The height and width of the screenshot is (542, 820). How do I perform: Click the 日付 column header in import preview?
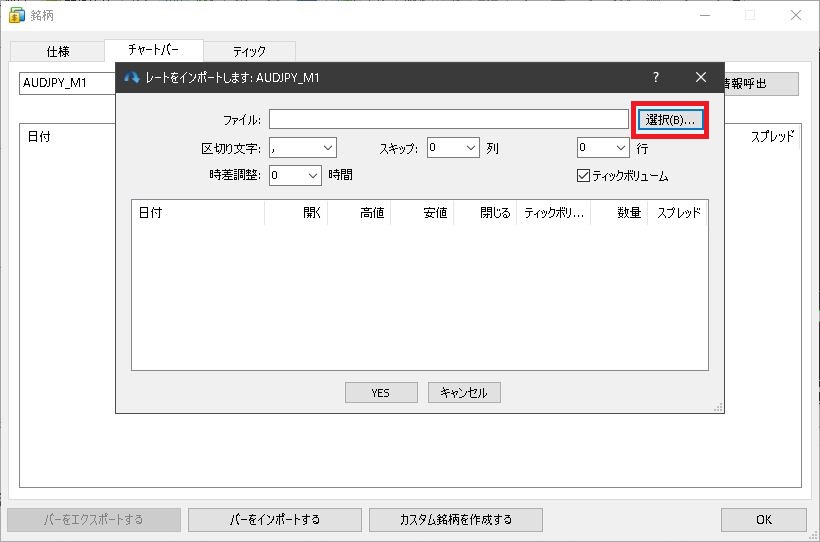198,212
